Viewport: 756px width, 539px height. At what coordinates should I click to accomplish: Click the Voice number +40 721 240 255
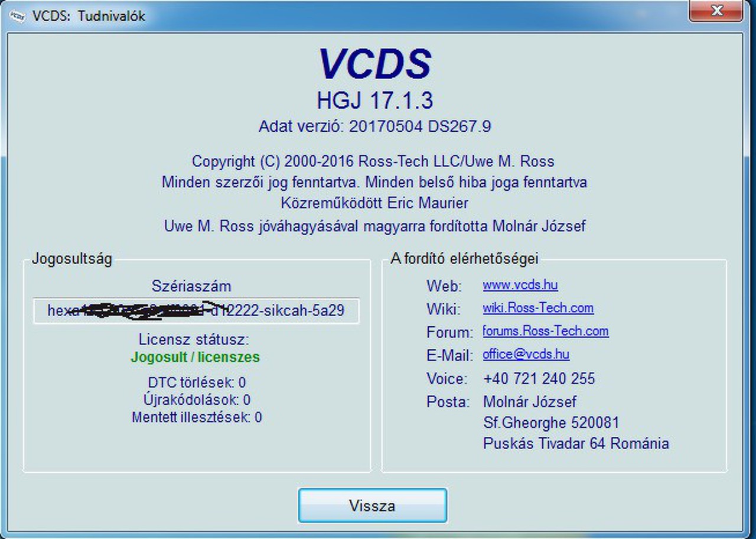click(x=539, y=378)
